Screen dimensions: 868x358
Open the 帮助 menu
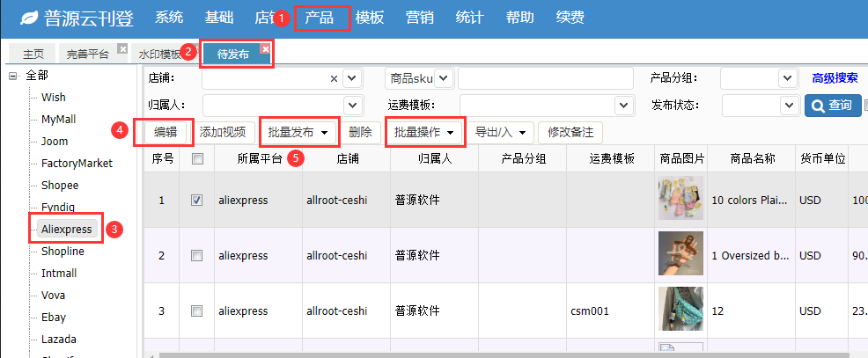pos(519,18)
